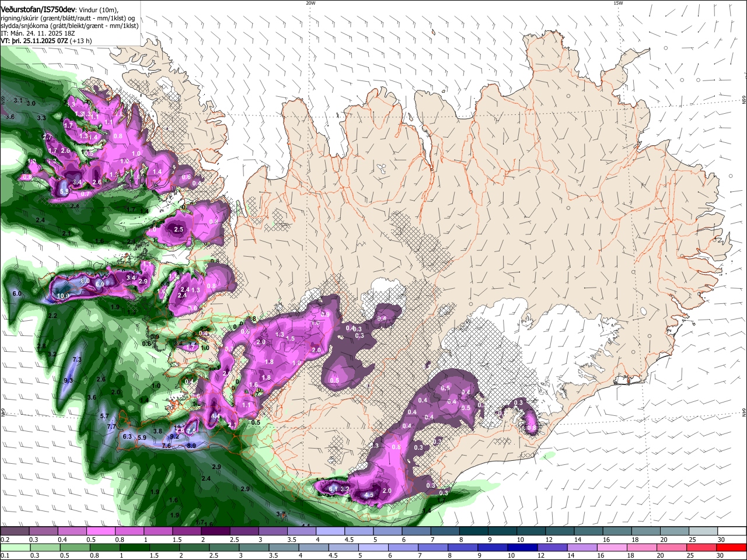Click the '(+13 h)' forecast offset text

point(81,41)
